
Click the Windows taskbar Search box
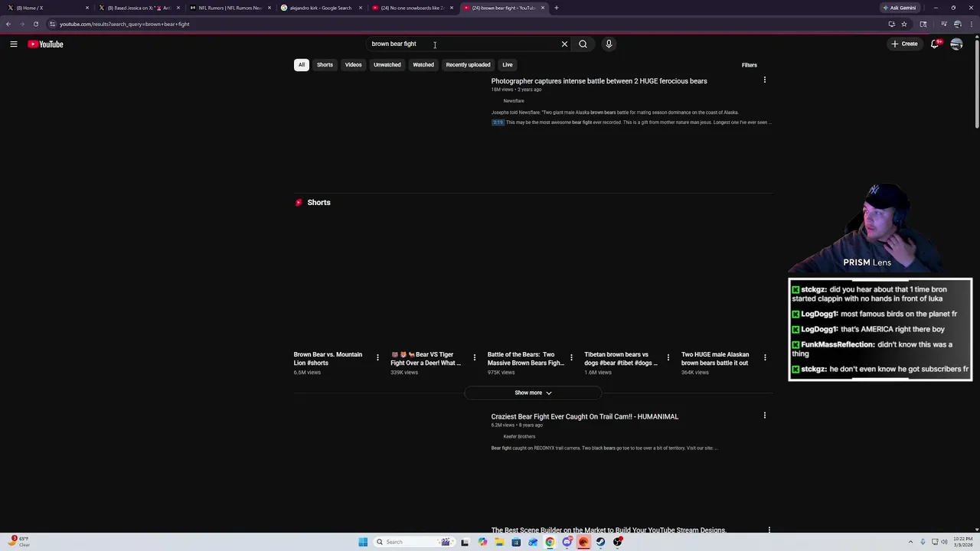(413, 542)
